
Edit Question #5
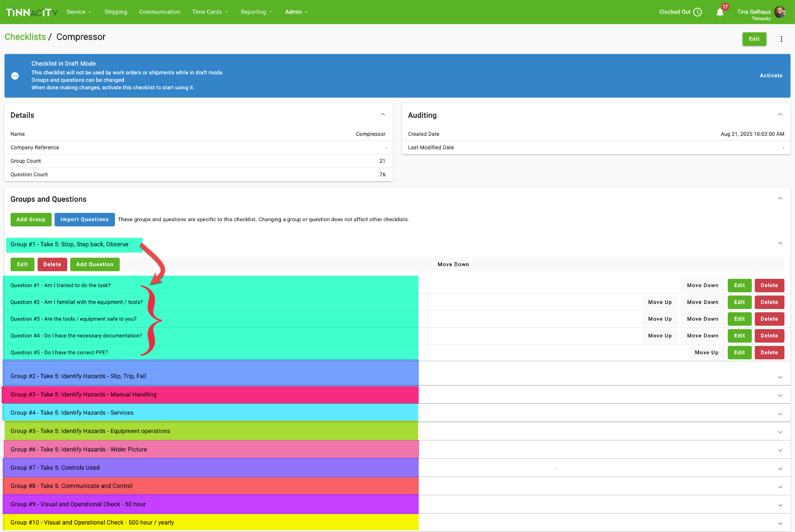[739, 352]
